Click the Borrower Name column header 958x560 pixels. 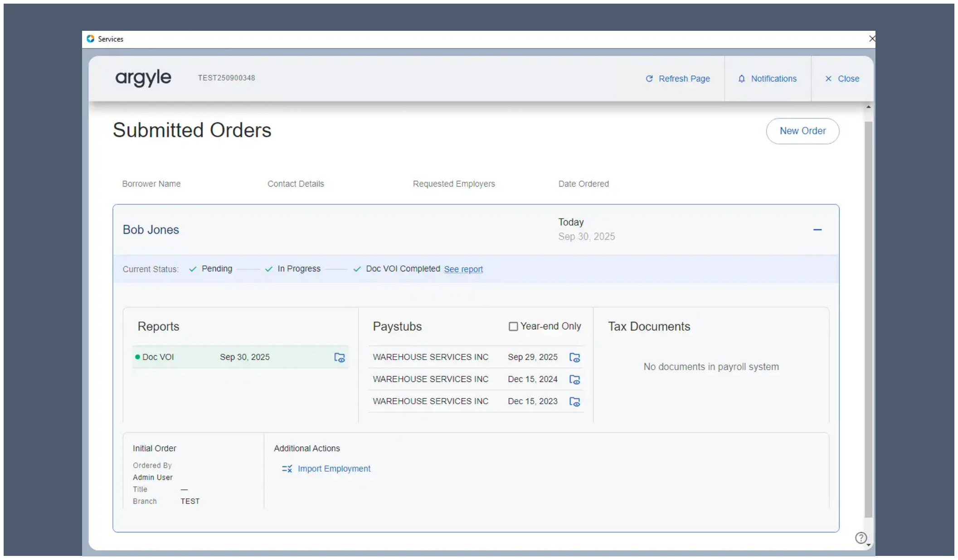(x=151, y=183)
